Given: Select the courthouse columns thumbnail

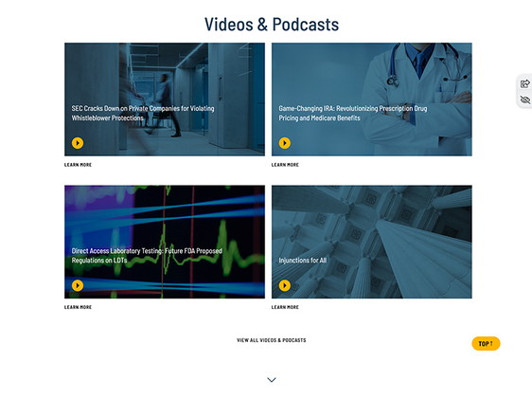Looking at the screenshot, I should point(371,242).
